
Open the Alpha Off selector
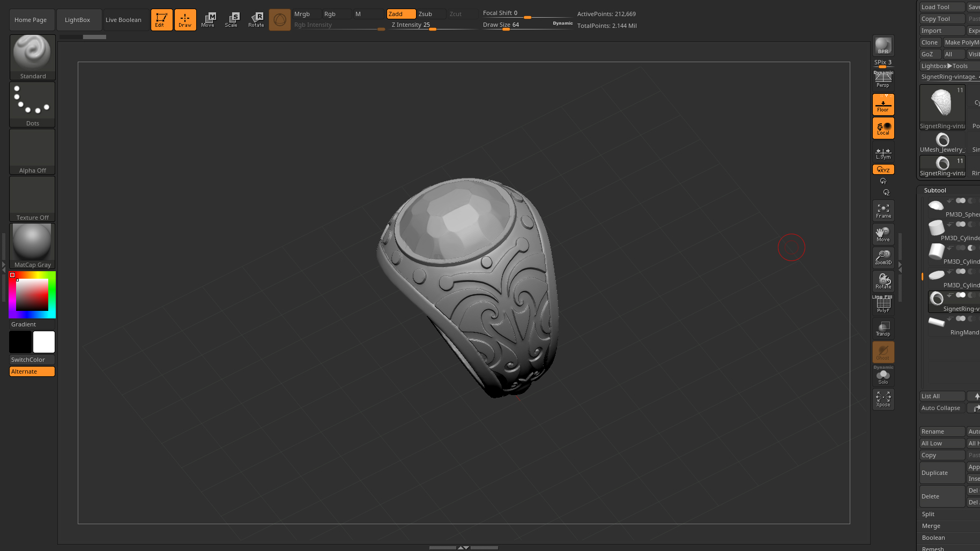point(32,152)
